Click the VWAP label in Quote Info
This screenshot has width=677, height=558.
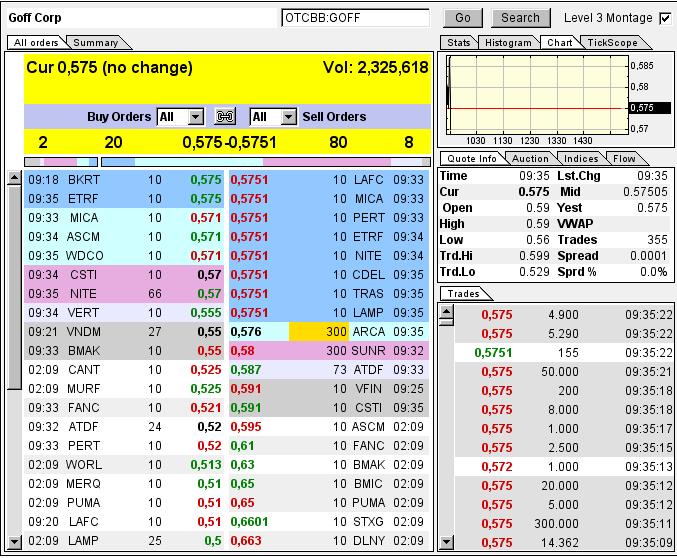(x=575, y=224)
